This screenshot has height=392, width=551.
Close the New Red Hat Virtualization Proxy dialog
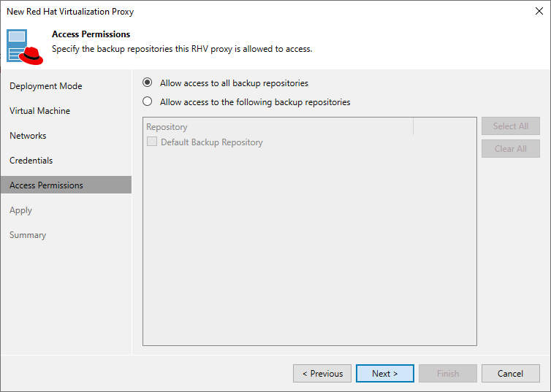point(538,12)
